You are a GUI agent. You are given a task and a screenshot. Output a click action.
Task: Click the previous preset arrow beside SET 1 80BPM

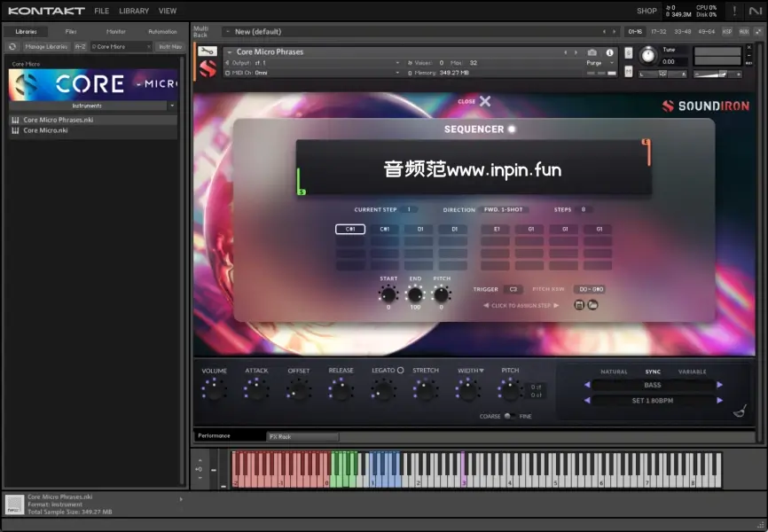pos(586,401)
